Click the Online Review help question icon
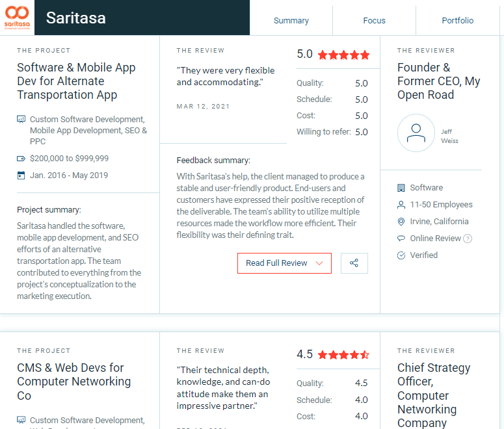This screenshot has width=504, height=429. (468, 239)
